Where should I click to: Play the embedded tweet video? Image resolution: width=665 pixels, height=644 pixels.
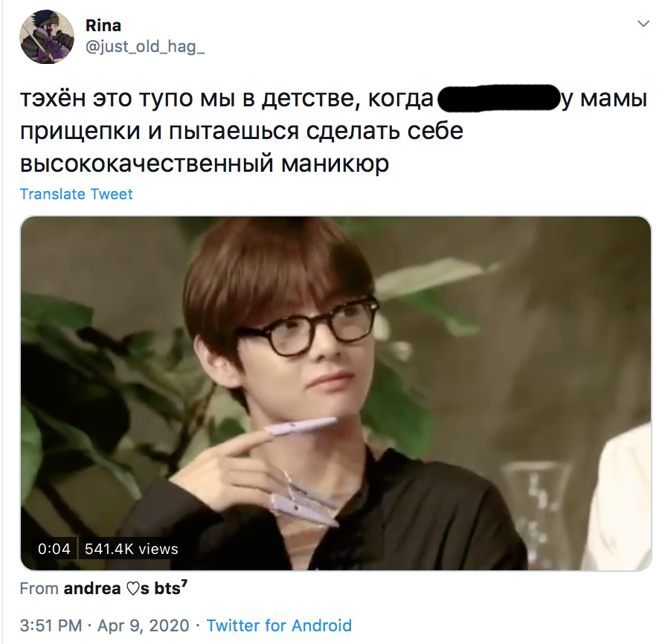(335, 393)
